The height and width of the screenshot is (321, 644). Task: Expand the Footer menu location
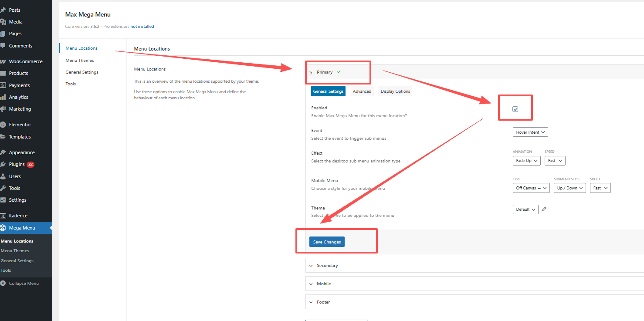pyautogui.click(x=323, y=302)
